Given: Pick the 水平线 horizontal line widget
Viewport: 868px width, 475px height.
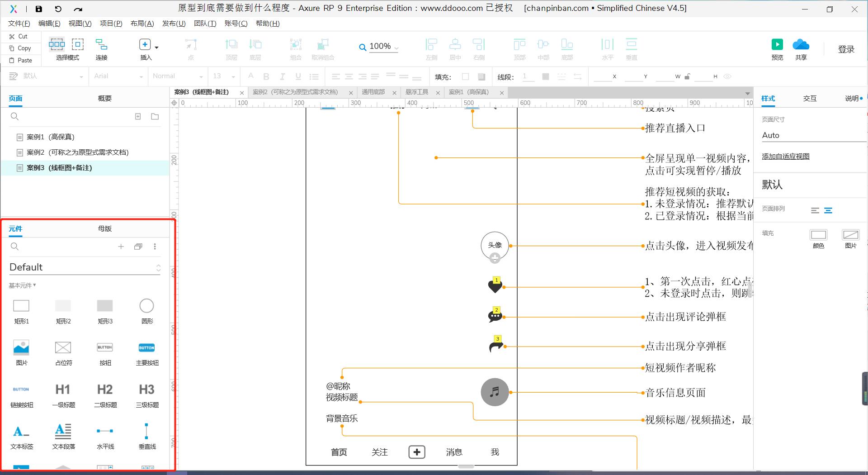Looking at the screenshot, I should point(105,437).
